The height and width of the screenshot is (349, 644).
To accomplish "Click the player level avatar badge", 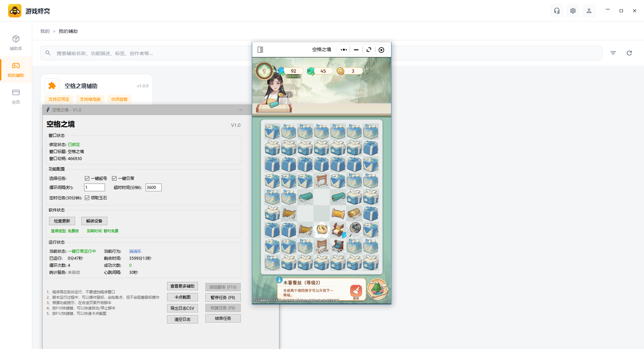I will 264,71.
